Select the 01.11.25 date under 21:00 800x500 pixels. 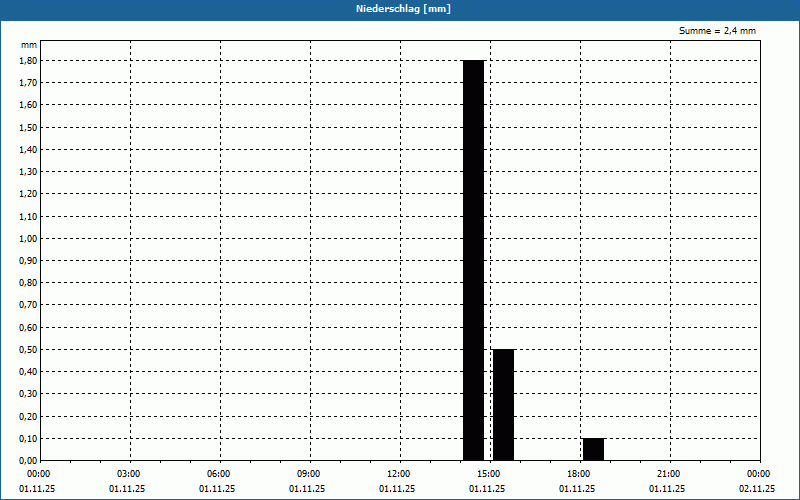(x=667, y=489)
